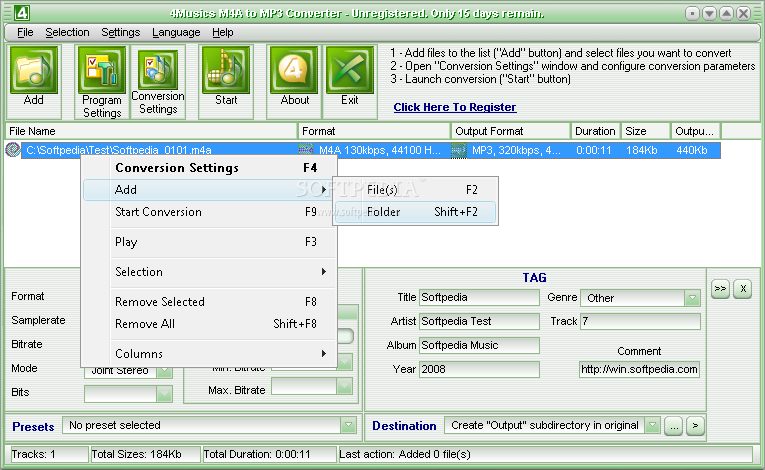The height and width of the screenshot is (470, 765).
Task: Open the About toolbar icon
Action: [x=294, y=70]
